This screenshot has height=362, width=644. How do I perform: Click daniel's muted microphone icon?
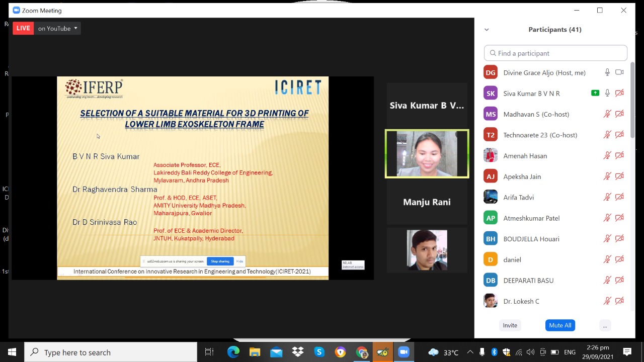(x=607, y=259)
